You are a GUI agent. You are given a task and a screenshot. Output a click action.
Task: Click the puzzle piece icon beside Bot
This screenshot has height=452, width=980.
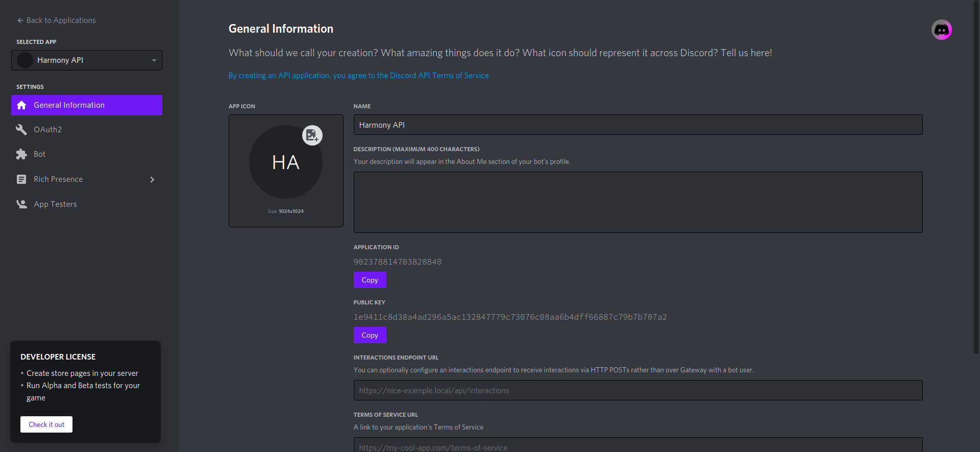(21, 154)
